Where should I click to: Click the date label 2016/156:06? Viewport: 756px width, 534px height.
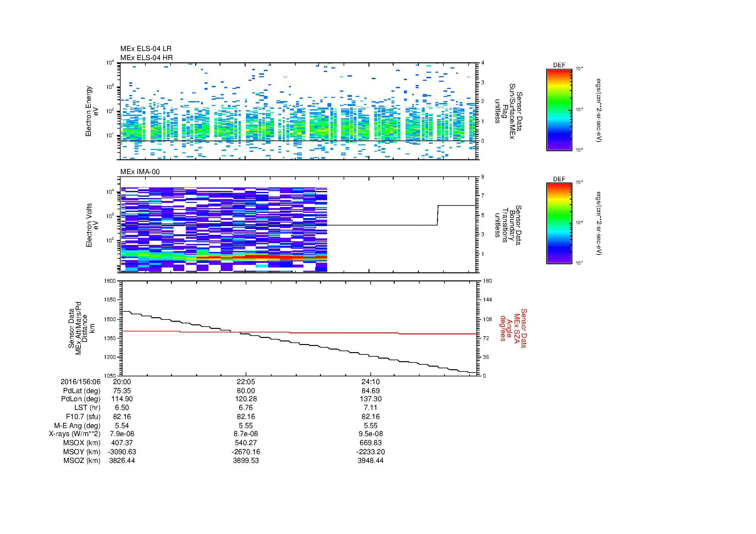tap(80, 382)
